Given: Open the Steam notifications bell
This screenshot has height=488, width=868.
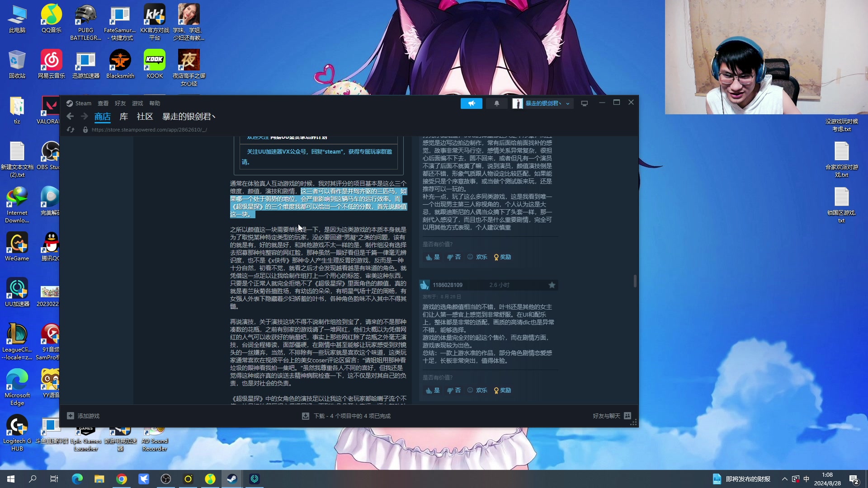Looking at the screenshot, I should pos(496,103).
